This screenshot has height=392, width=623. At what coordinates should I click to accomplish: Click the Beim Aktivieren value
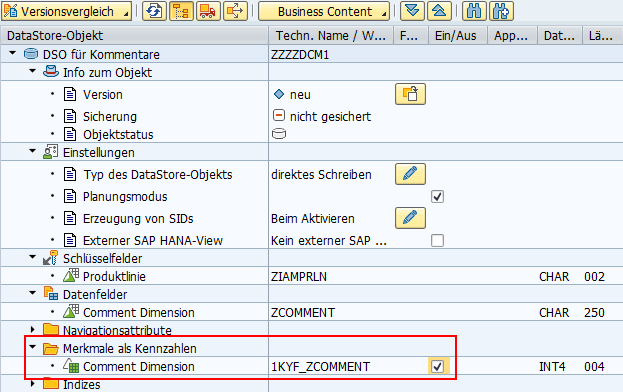pos(313,218)
